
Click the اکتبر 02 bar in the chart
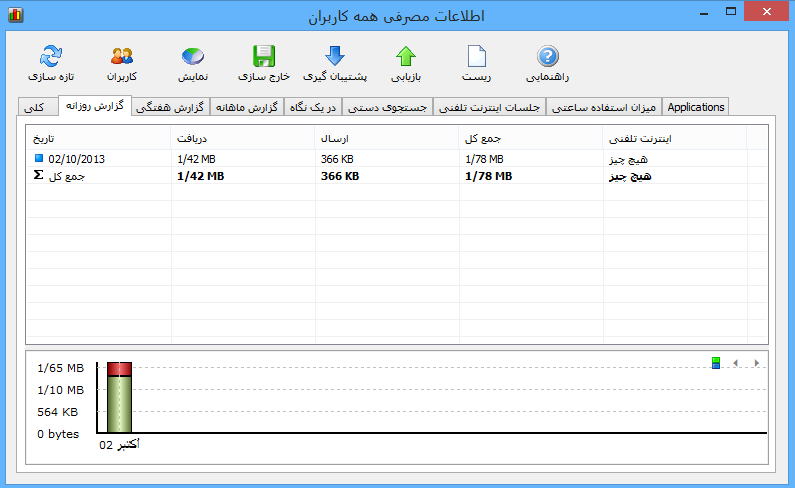pos(120,398)
